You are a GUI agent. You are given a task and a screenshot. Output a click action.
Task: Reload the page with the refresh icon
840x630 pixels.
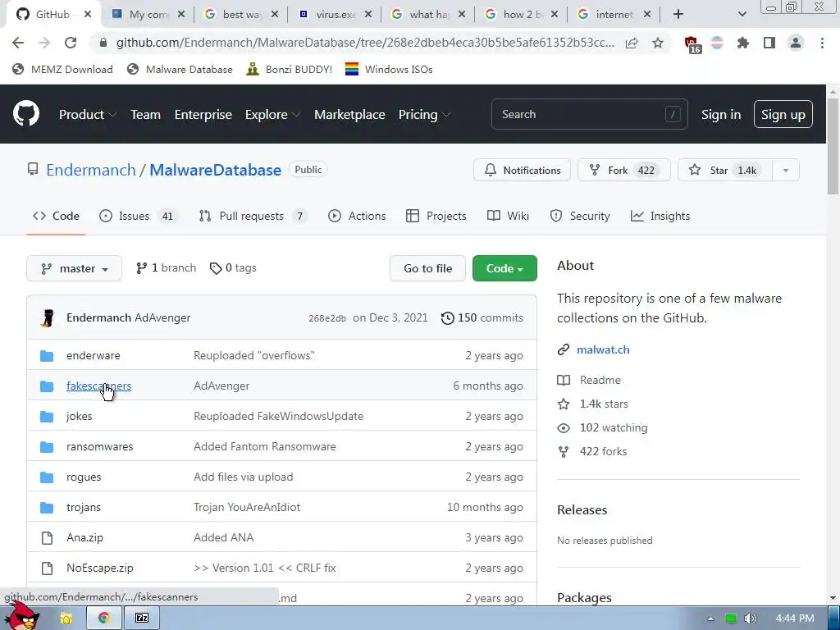click(x=71, y=43)
